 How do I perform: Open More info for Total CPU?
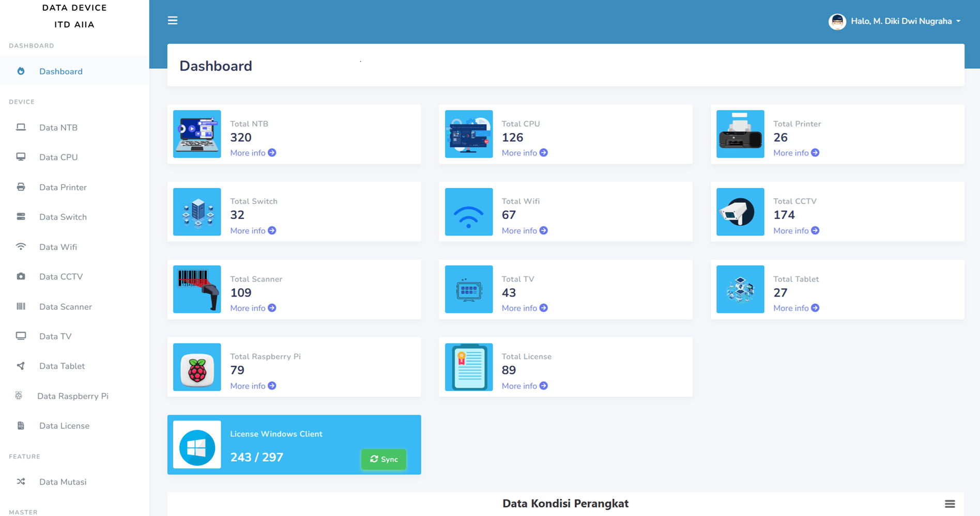525,153
